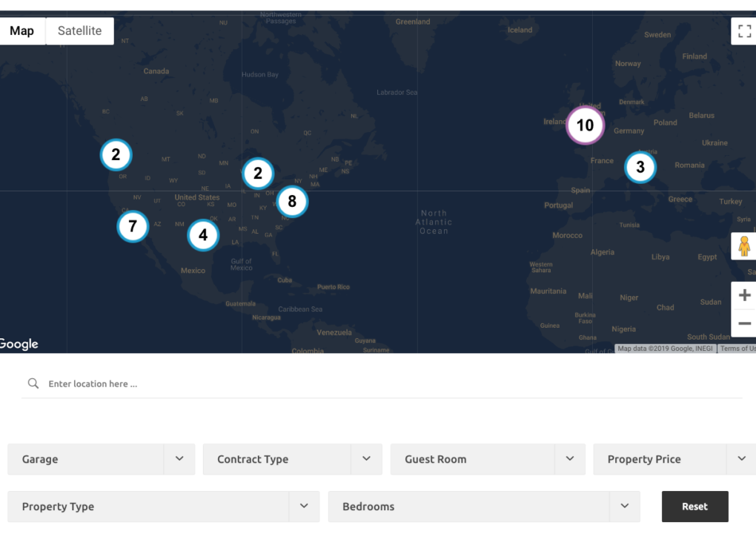Switch to the Satellite map view
Viewport: 756px width, 534px height.
(79, 31)
